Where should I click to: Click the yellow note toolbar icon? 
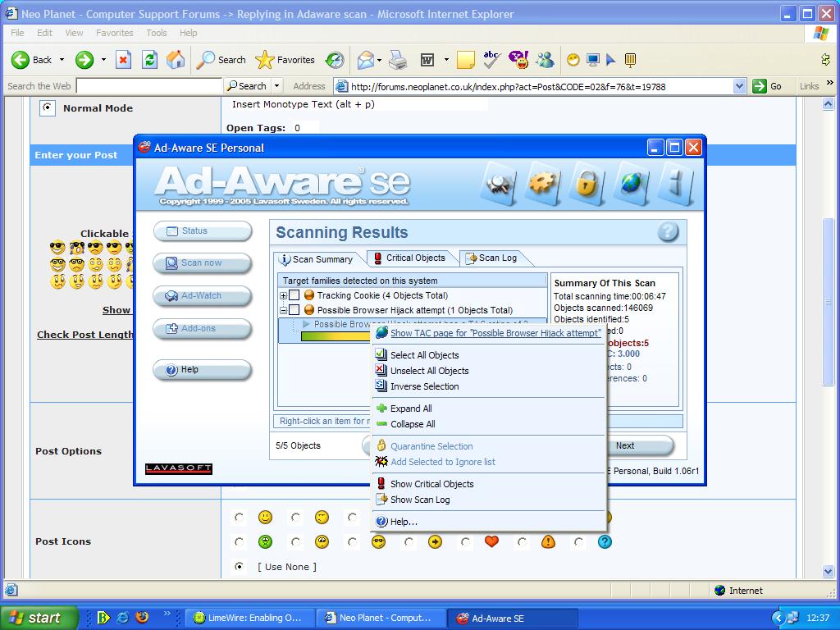(465, 59)
